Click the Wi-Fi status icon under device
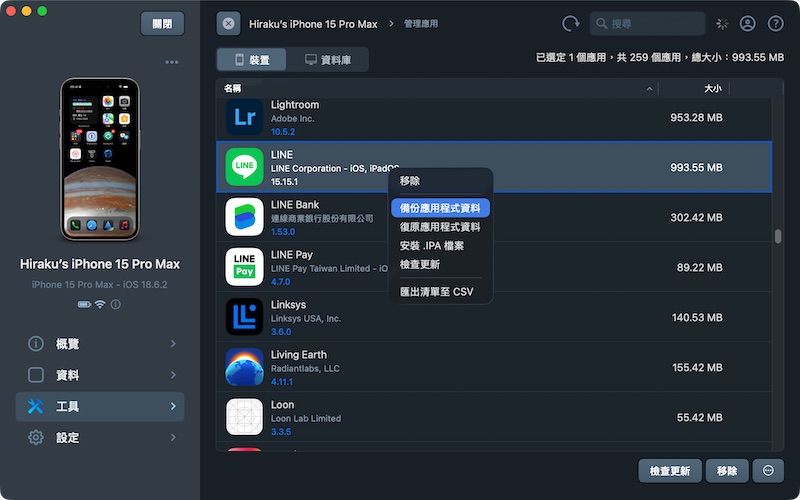Image resolution: width=800 pixels, height=500 pixels. click(100, 304)
